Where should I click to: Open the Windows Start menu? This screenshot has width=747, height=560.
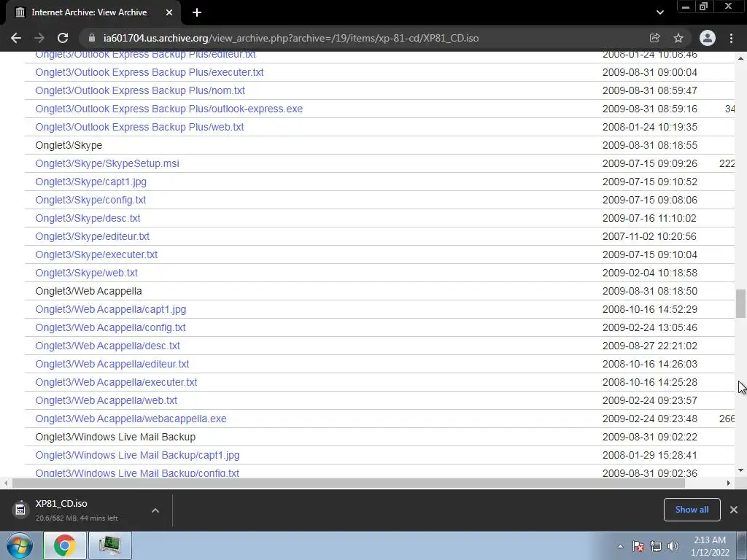(20, 545)
